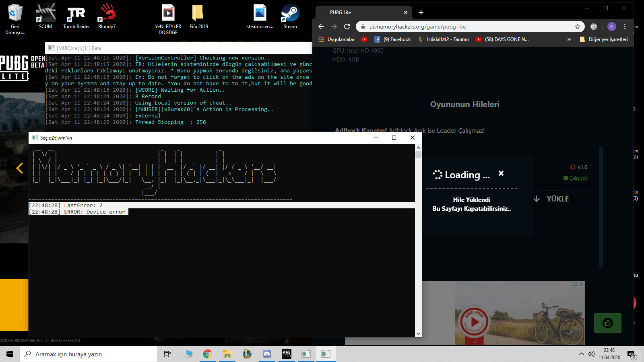Show hidden system tray icons
Image resolution: width=644 pixels, height=362 pixels.
[581, 354]
